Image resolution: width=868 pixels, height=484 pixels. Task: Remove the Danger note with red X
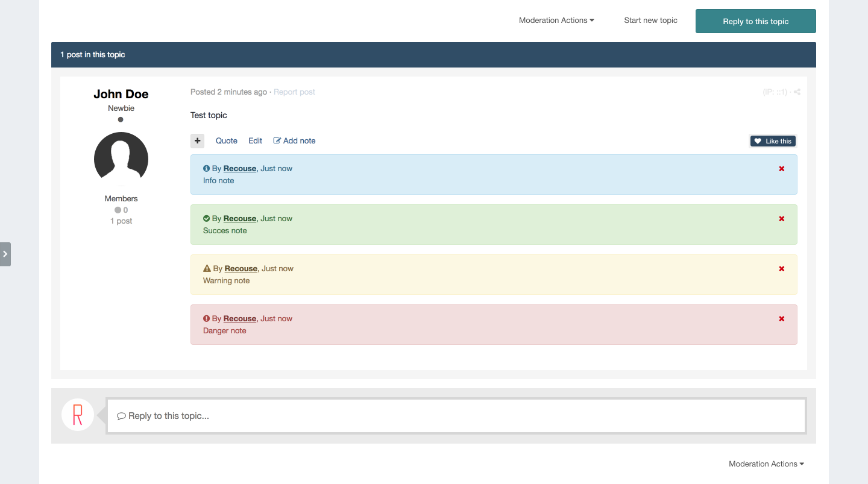[x=782, y=319]
